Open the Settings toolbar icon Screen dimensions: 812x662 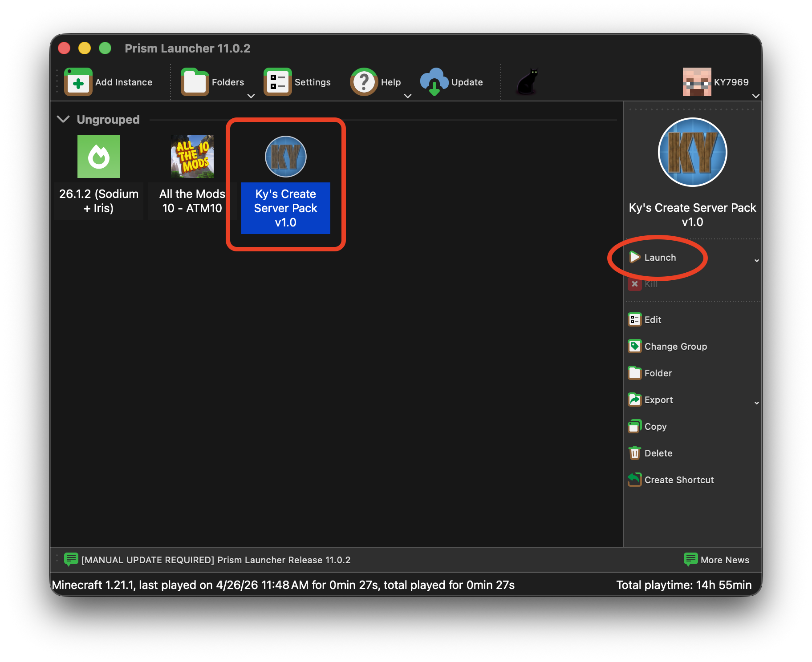point(277,82)
